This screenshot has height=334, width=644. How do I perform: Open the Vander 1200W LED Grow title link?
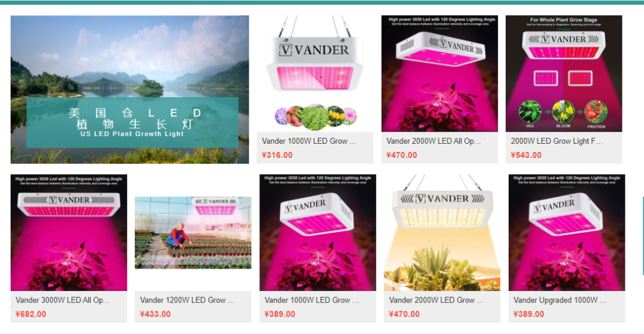coord(187,300)
